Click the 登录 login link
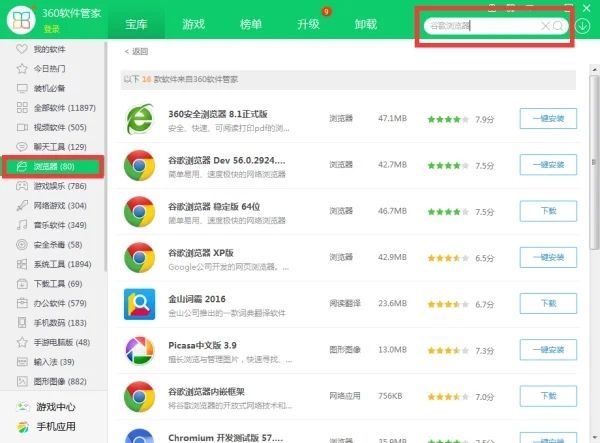600x443 pixels. coord(51,29)
